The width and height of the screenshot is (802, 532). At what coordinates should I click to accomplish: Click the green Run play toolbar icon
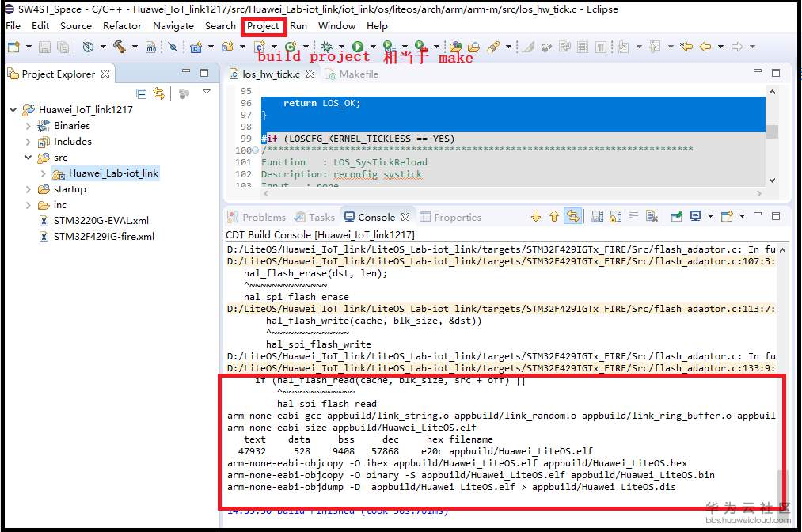358,47
